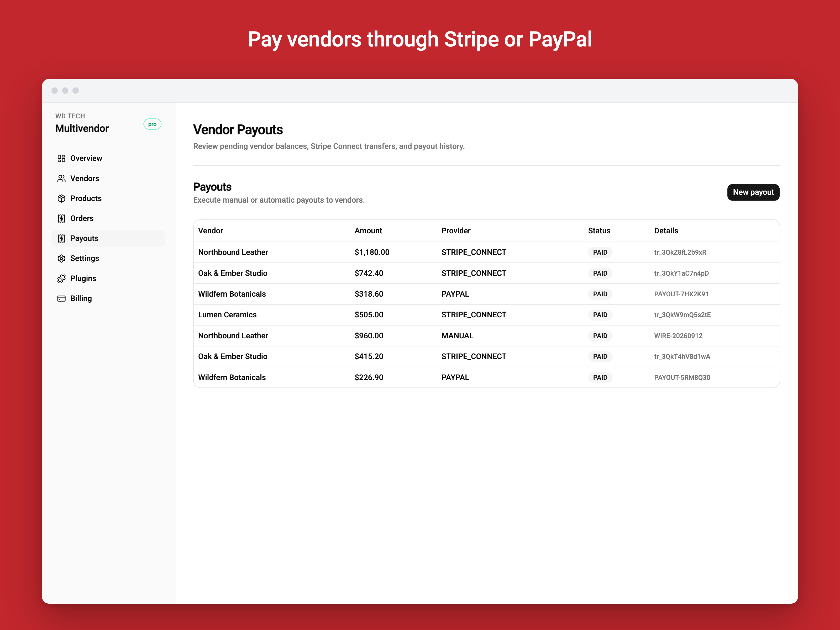Click the Details column header
Viewport: 840px width, 630px height.
pos(666,230)
